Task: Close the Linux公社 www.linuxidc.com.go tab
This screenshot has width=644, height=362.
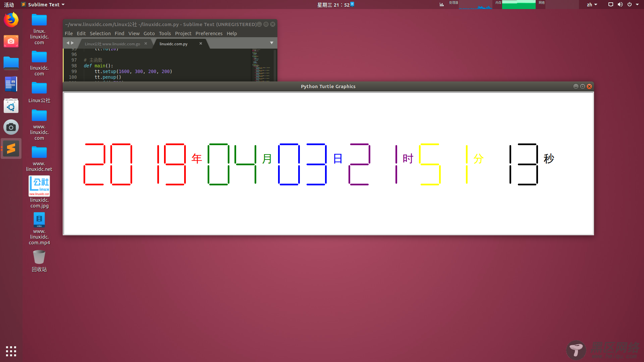Action: [146, 44]
